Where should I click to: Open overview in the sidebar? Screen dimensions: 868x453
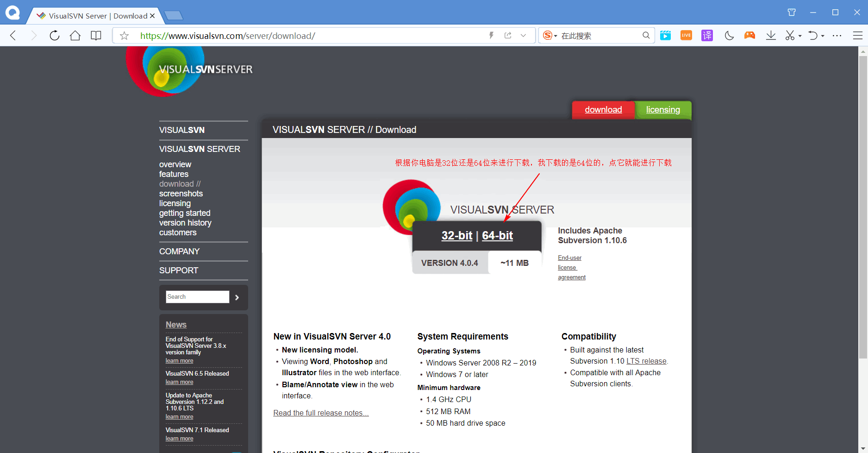click(175, 164)
